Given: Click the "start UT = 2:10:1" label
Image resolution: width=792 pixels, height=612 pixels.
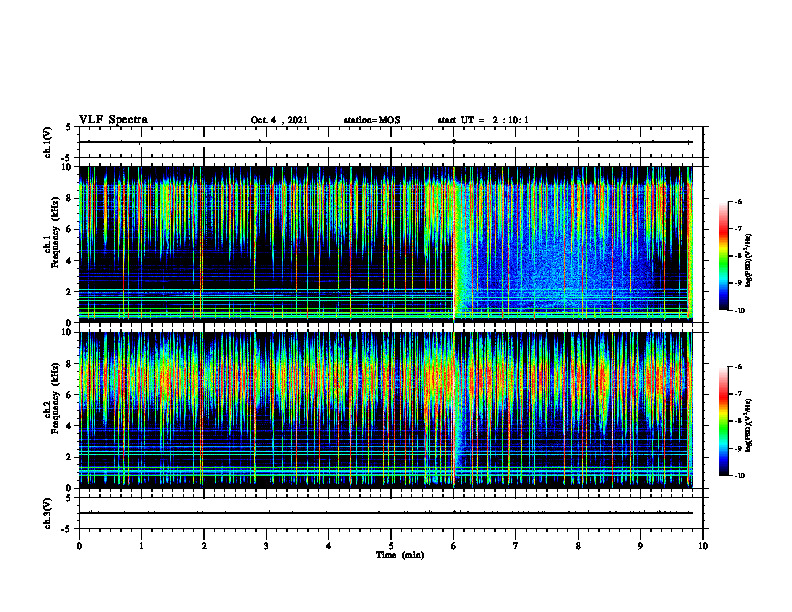Looking at the screenshot, I should [x=483, y=120].
